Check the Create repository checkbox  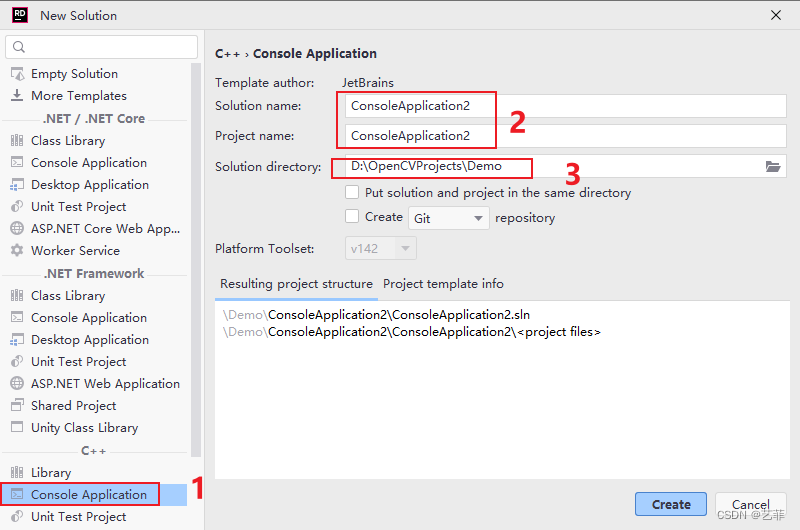pos(352,216)
